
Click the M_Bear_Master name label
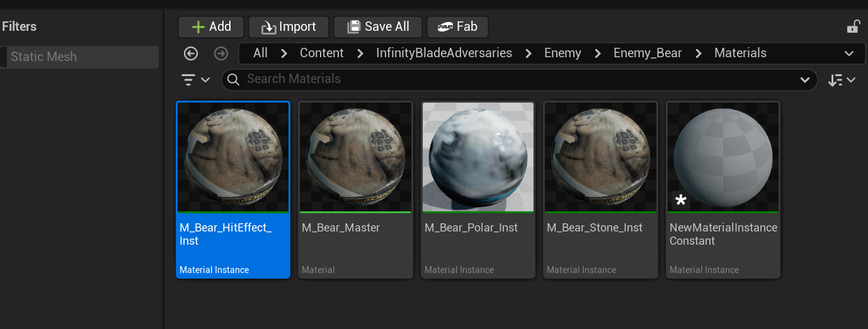click(x=341, y=228)
